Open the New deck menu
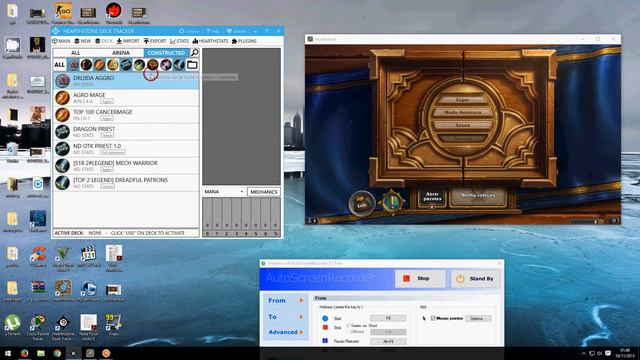 (82, 41)
